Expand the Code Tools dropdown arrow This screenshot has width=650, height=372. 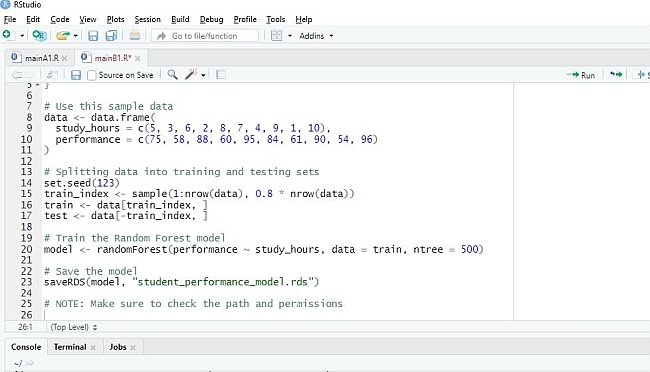pyautogui.click(x=203, y=75)
